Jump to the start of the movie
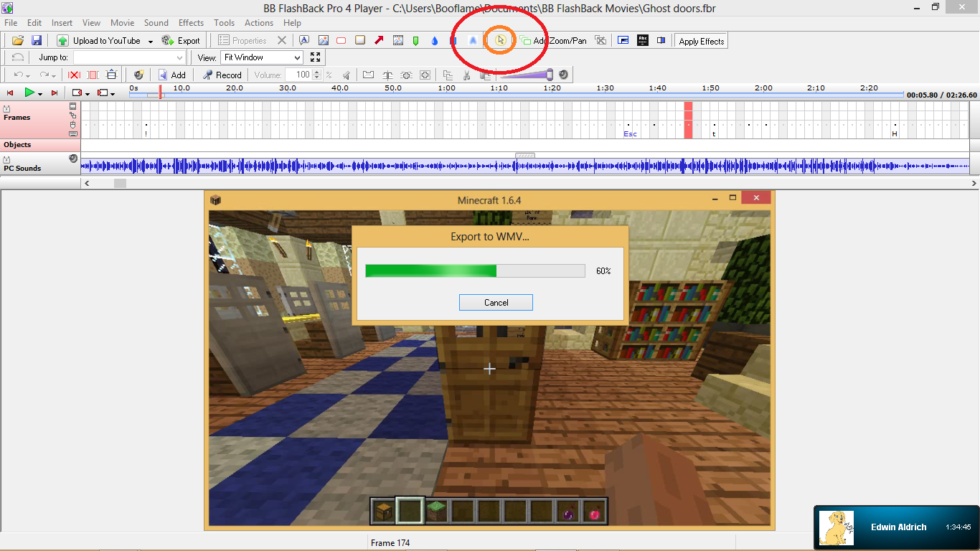Viewport: 980px width, 551px height. (10, 93)
